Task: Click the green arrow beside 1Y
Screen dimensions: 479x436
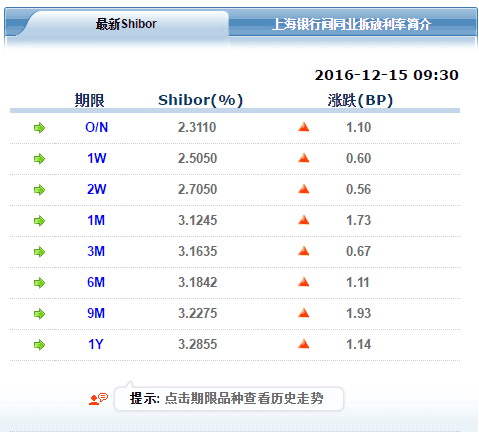Action: pyautogui.click(x=39, y=345)
